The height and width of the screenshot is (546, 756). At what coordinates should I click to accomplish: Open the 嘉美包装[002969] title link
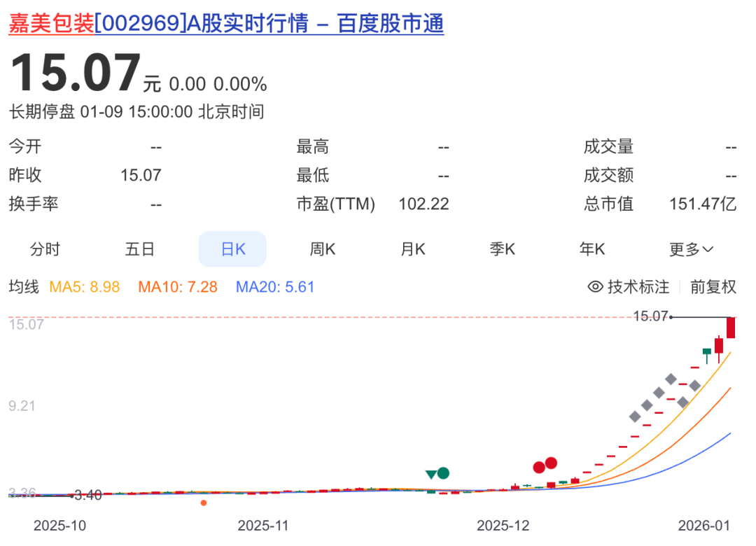225,24
